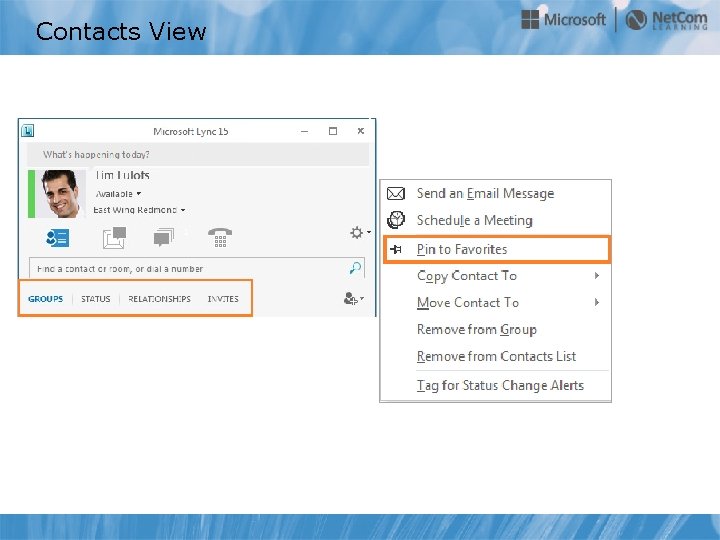The image size is (720, 540).
Task: Switch to the Groups tab
Action: 45,299
